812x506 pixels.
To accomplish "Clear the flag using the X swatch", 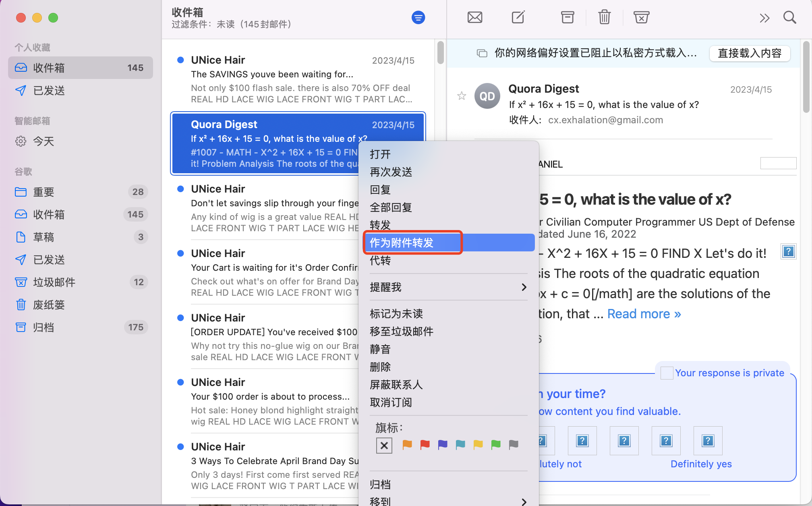I will 384,445.
